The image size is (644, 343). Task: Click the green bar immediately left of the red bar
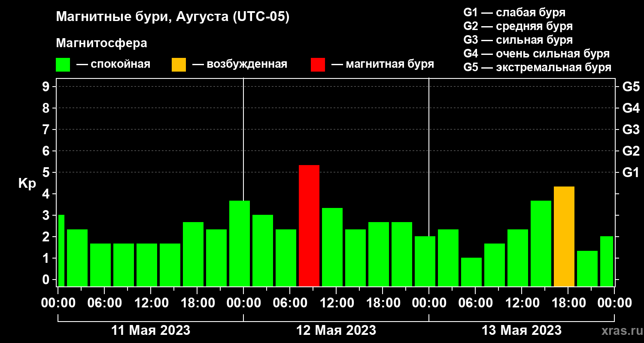click(x=286, y=258)
